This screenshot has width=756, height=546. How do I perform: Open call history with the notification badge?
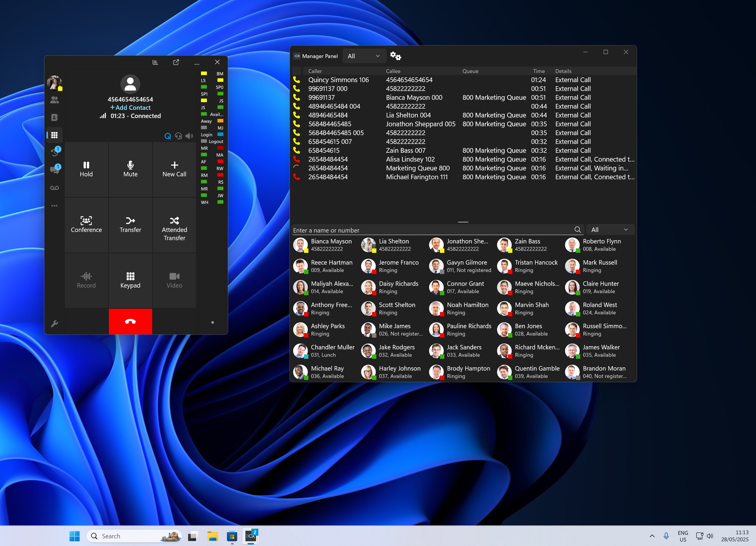[54, 152]
